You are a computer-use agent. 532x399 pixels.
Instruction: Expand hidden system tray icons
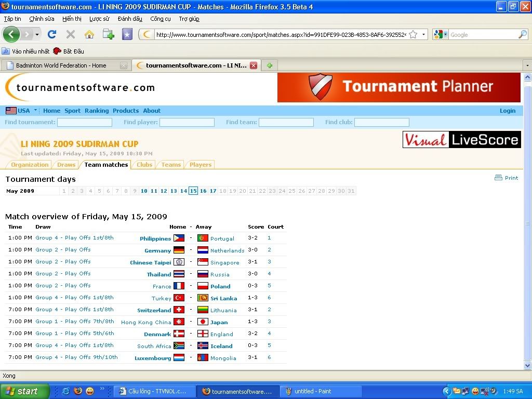tap(446, 391)
